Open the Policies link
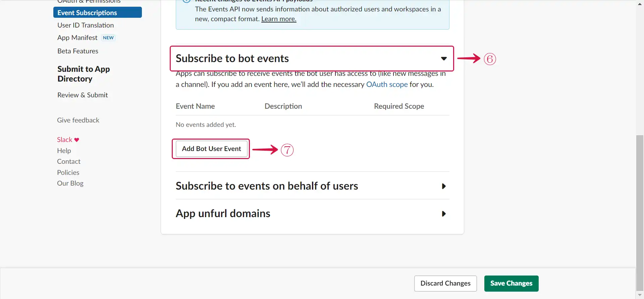This screenshot has height=299, width=644. click(x=68, y=172)
